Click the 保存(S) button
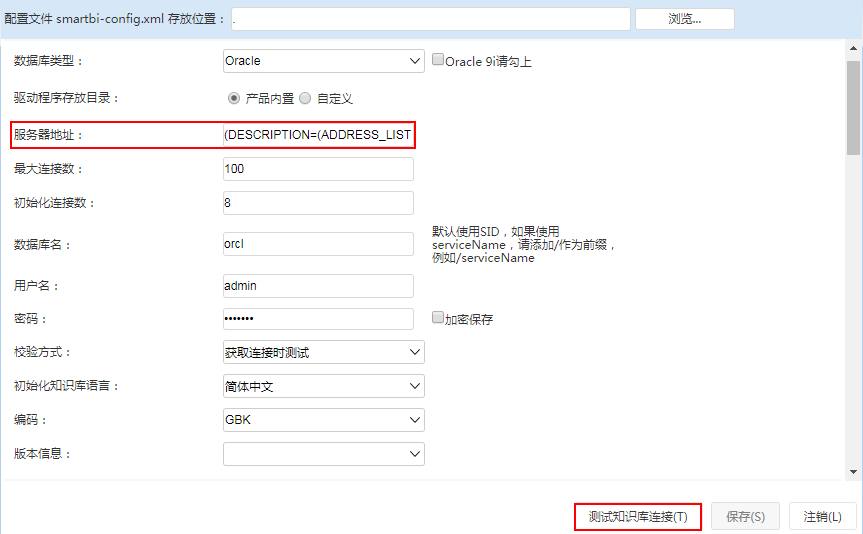Viewport: 863px width, 534px height. (745, 517)
